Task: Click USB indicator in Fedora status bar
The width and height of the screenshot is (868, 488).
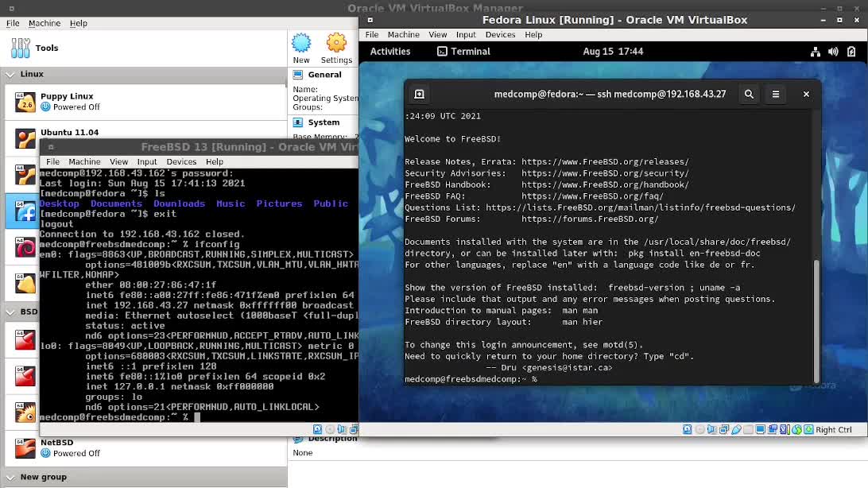Action: pyautogui.click(x=736, y=429)
